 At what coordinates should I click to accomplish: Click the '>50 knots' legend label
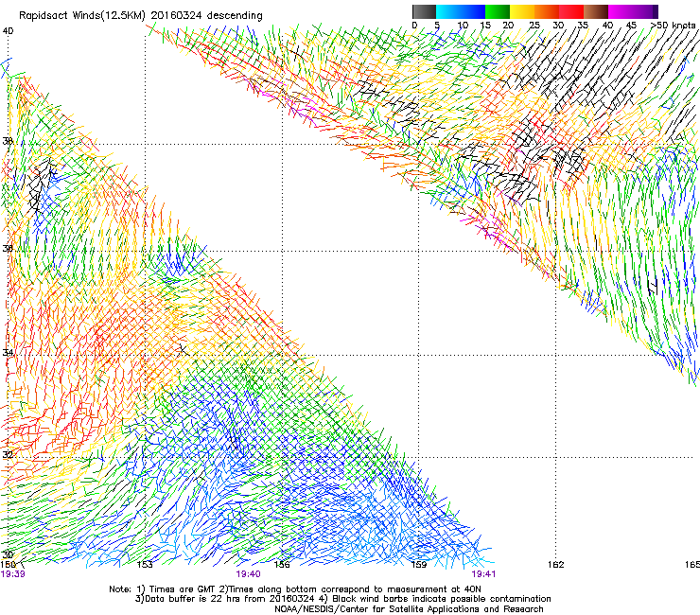click(x=673, y=25)
